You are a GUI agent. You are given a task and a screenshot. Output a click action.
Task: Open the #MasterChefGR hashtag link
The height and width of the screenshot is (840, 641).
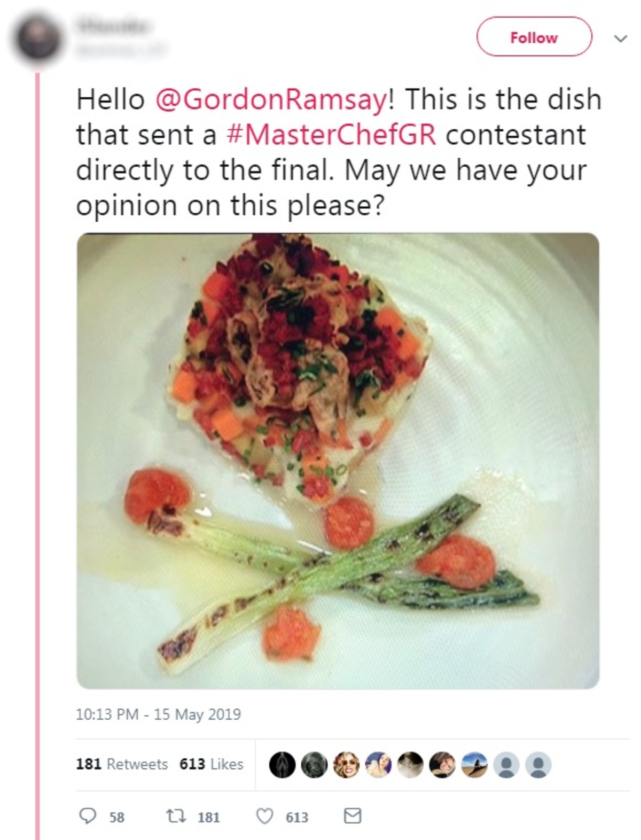pos(331,135)
